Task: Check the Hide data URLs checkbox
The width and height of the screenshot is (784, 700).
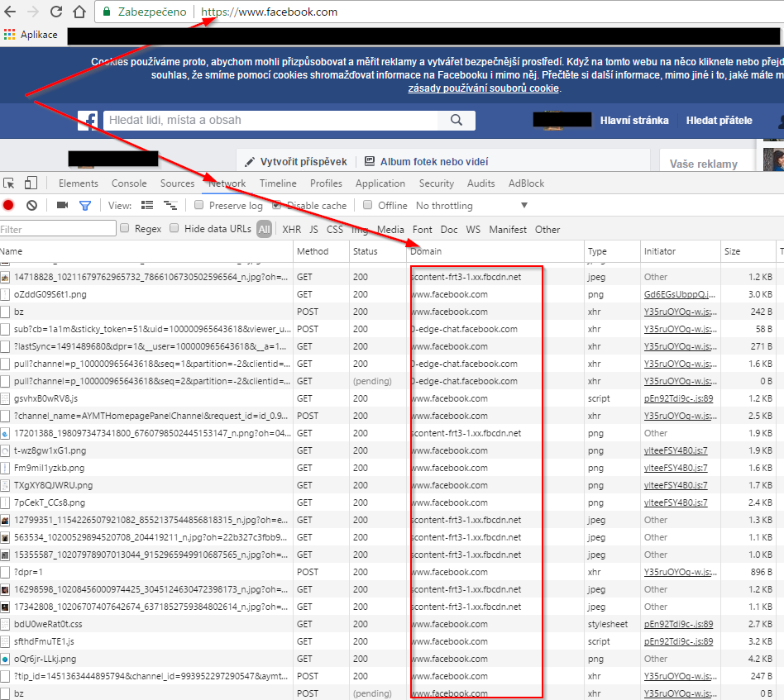Action: click(x=174, y=228)
